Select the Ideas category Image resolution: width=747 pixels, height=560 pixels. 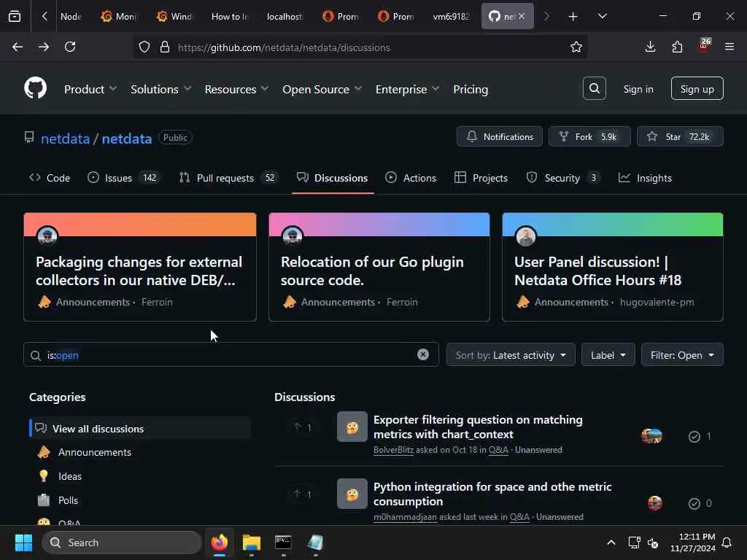(x=69, y=476)
